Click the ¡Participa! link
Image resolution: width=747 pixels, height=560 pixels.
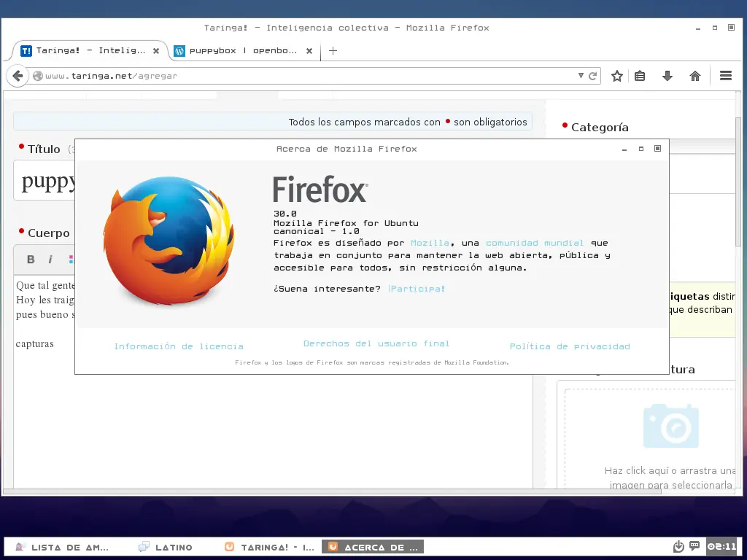(416, 289)
